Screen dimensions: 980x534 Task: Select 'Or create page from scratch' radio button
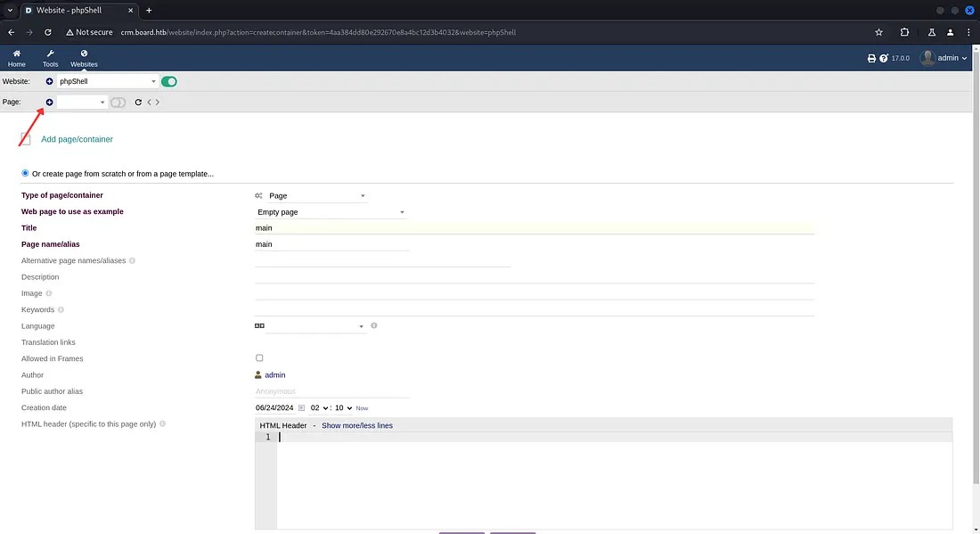coord(25,173)
